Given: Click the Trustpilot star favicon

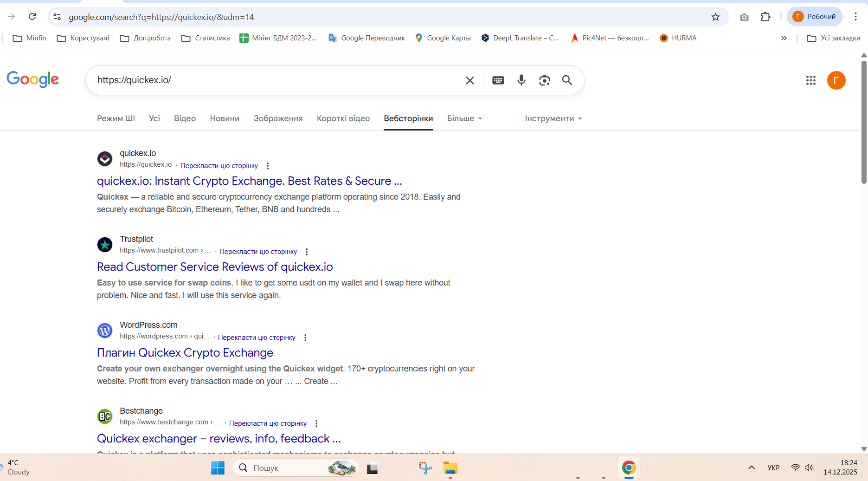Looking at the screenshot, I should pyautogui.click(x=105, y=245).
